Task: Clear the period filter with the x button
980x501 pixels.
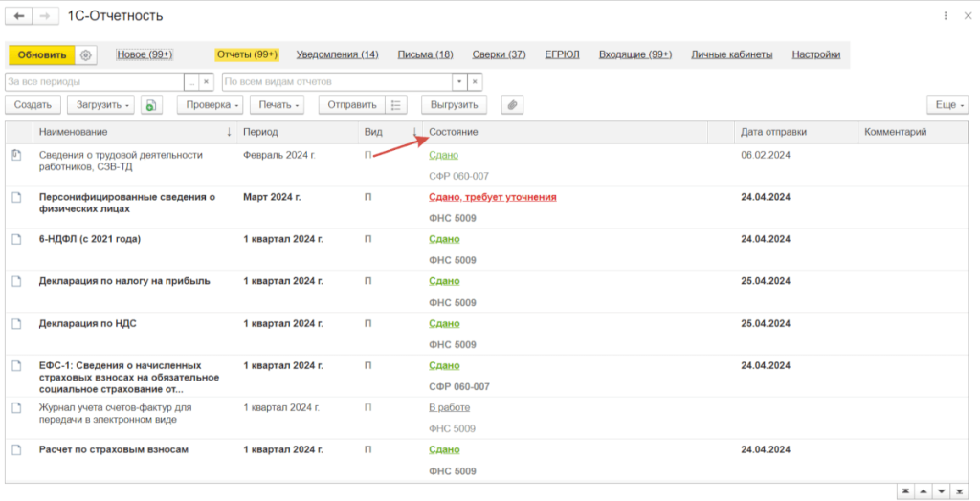Action: 206,82
